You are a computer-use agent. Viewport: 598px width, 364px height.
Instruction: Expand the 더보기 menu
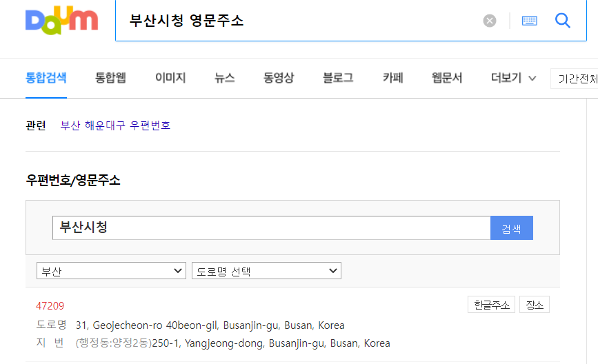(x=513, y=78)
